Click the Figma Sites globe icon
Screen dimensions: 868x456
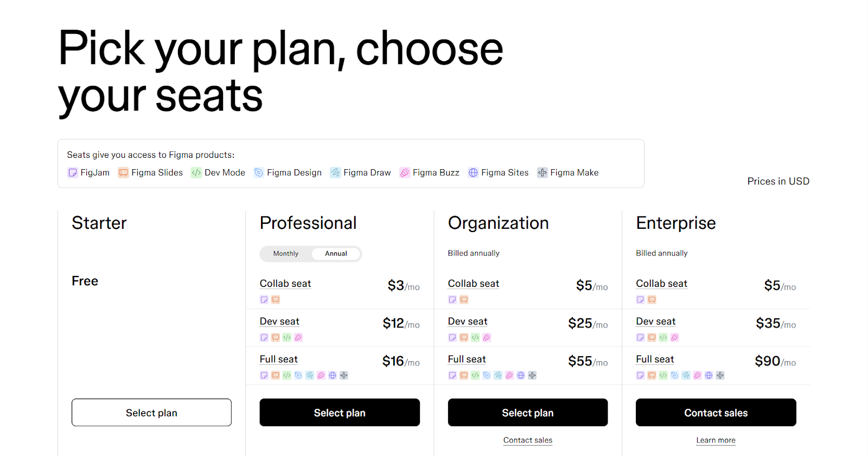[x=473, y=173]
